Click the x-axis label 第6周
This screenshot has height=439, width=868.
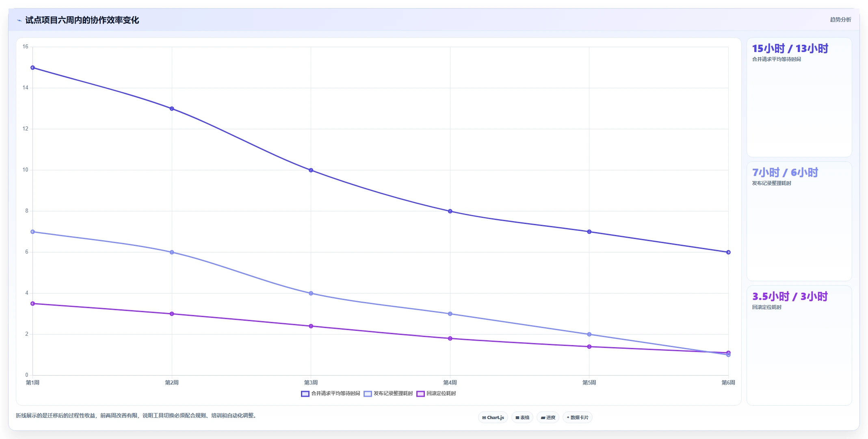[x=728, y=382]
